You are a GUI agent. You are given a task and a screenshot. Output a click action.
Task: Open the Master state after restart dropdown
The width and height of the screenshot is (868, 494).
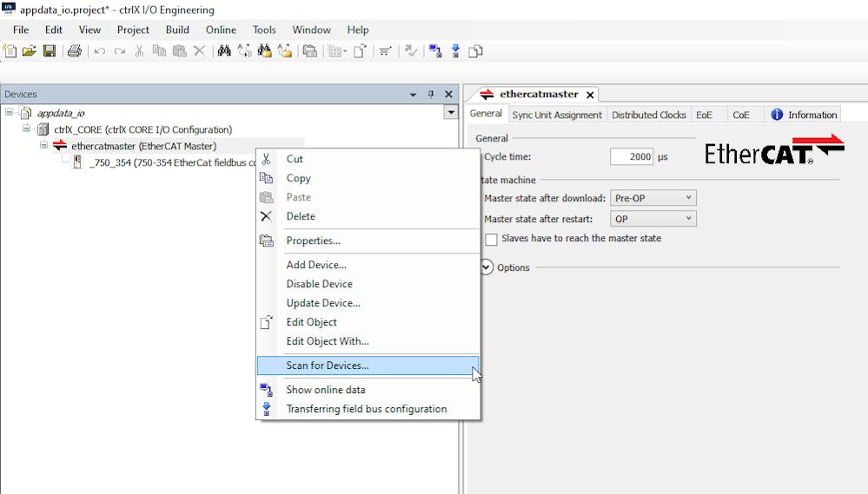pos(653,219)
